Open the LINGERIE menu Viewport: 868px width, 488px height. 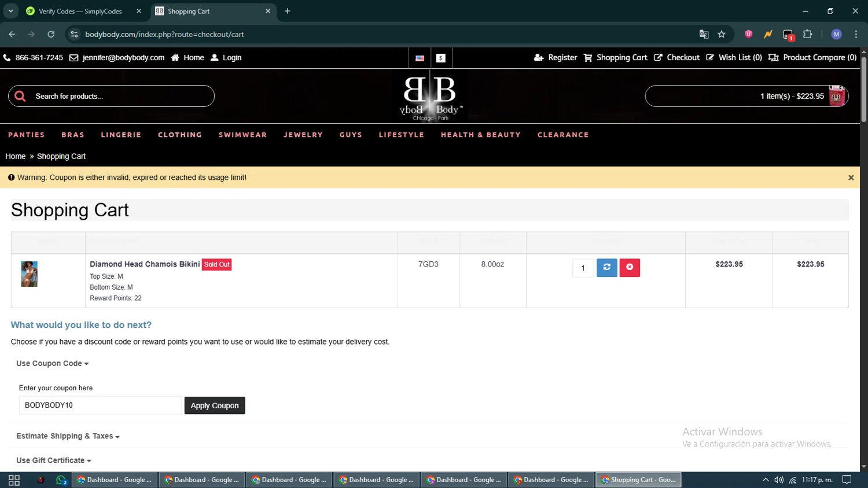(121, 135)
